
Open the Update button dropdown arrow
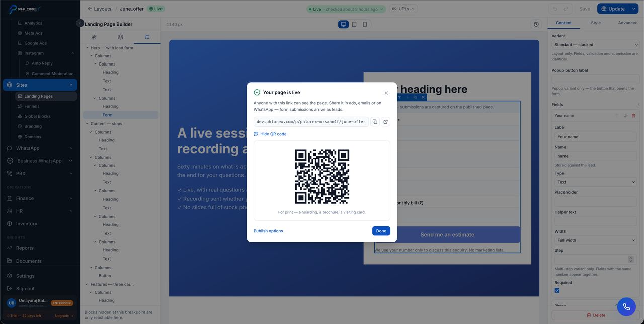pyautogui.click(x=634, y=9)
